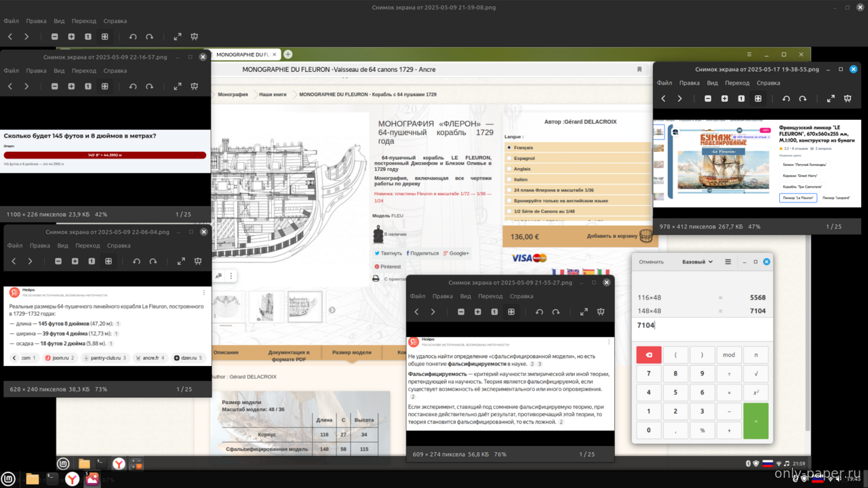The image size is (868, 488).
Task: Launch terminal from the bottom taskbar
Action: [51, 479]
